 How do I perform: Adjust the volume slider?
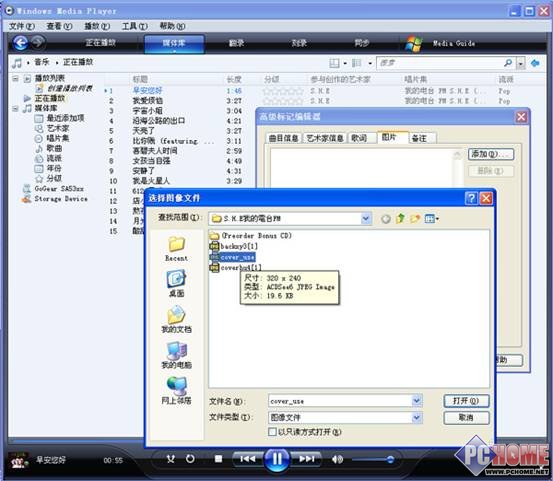(x=373, y=459)
